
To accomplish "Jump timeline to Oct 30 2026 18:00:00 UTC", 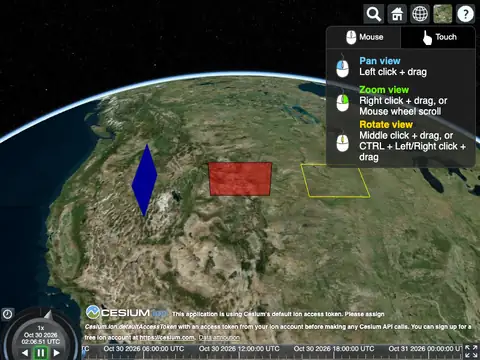I will (334, 349).
